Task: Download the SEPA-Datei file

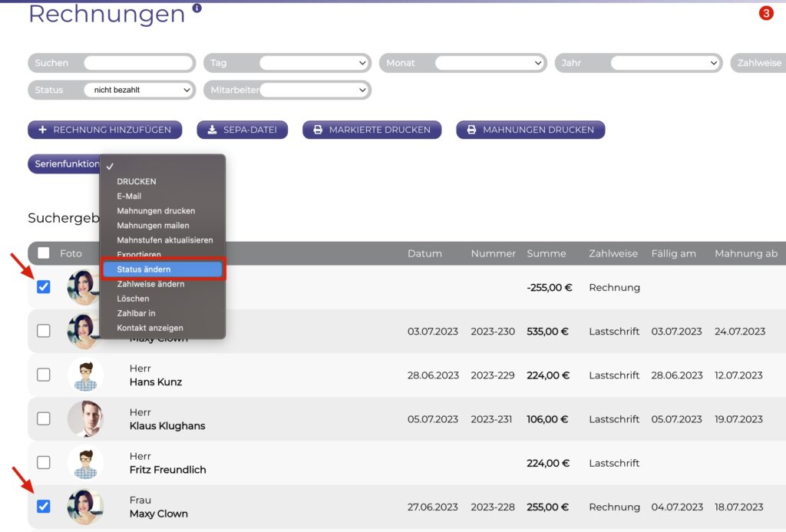Action: (243, 130)
